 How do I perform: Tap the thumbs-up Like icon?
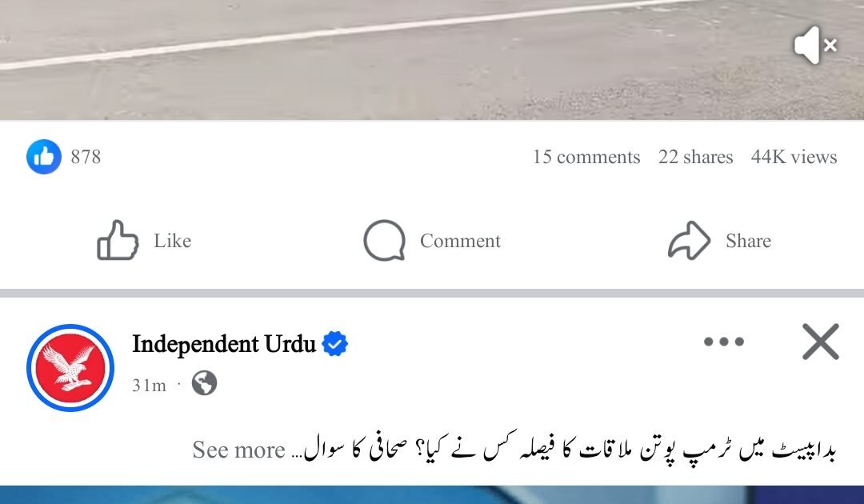point(118,240)
